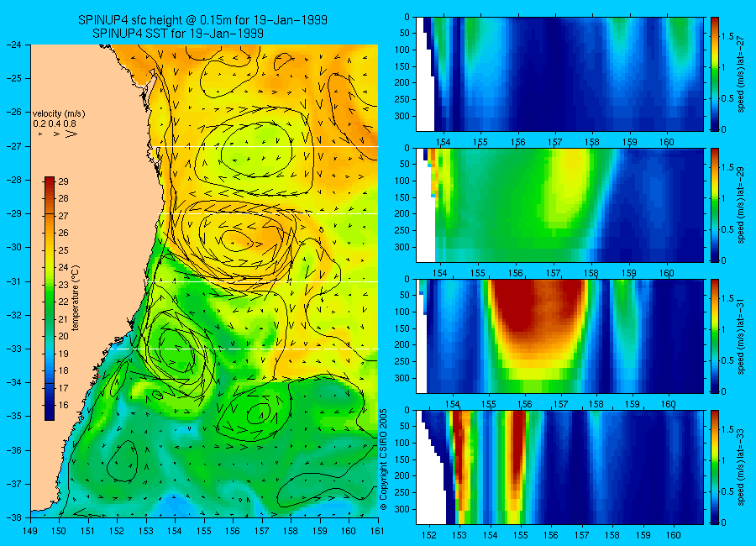Click the speed color bar beside the lat=−31 plot
Image resolution: width=756 pixels, height=546 pixels.
click(714, 336)
